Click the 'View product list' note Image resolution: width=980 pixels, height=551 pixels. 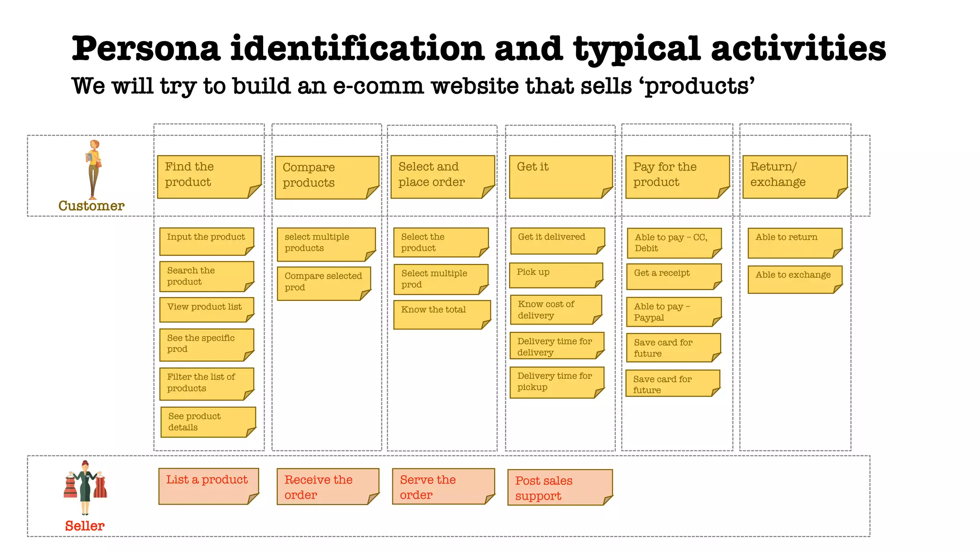[206, 309]
